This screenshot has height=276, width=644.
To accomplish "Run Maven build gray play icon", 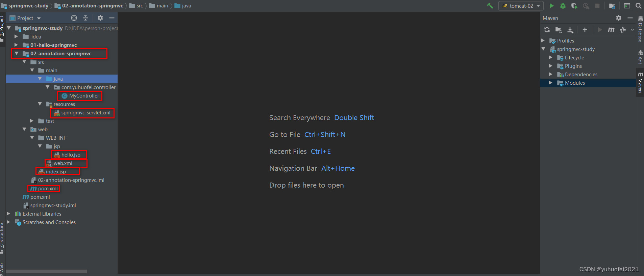I will [600, 30].
